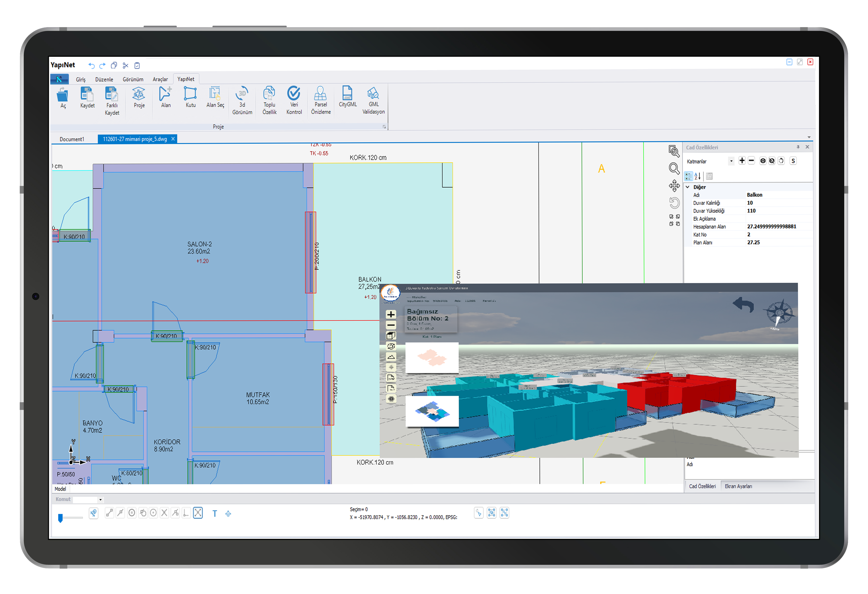Screen dimensions: 868x594
Task: Toggle endpoint snap button in status bar
Action: [x=110, y=513]
